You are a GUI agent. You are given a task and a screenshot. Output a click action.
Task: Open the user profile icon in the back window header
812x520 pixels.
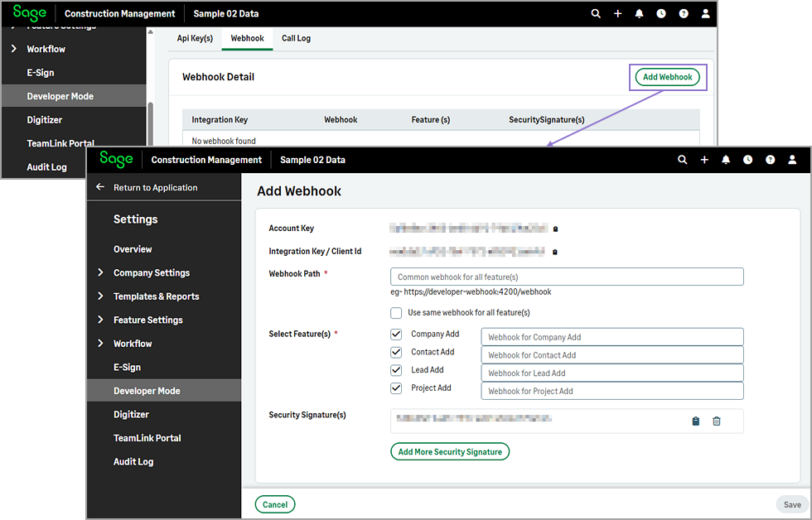click(x=705, y=14)
